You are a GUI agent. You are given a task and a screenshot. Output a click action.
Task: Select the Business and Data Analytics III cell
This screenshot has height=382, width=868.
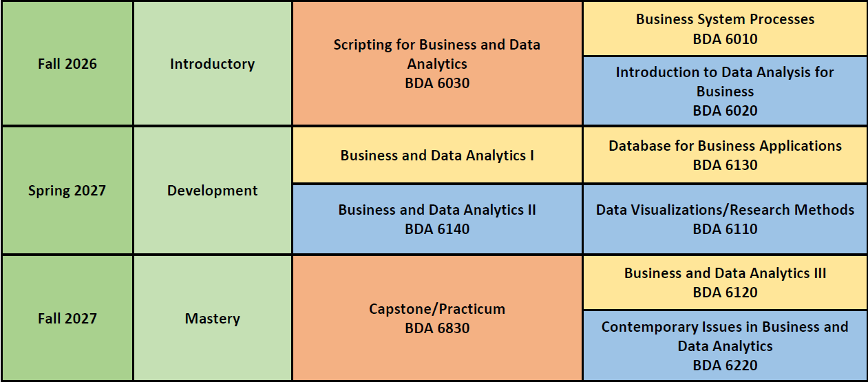(x=725, y=282)
